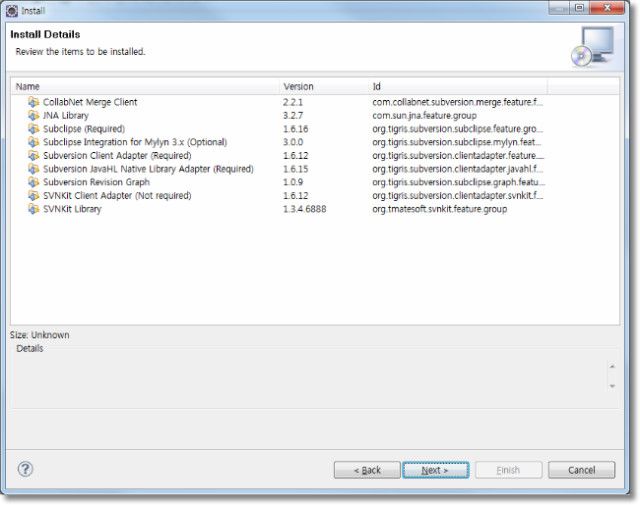Click the org.tigris.subversion.clientadapter.svnkit id

[458, 196]
